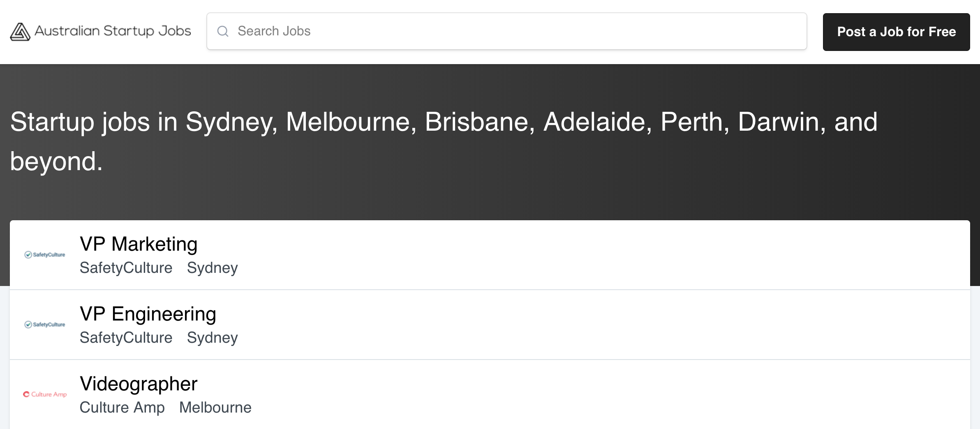Click the checkmark icon in the SafetyCulture logo
The height and width of the screenshot is (429, 980).
click(x=28, y=254)
